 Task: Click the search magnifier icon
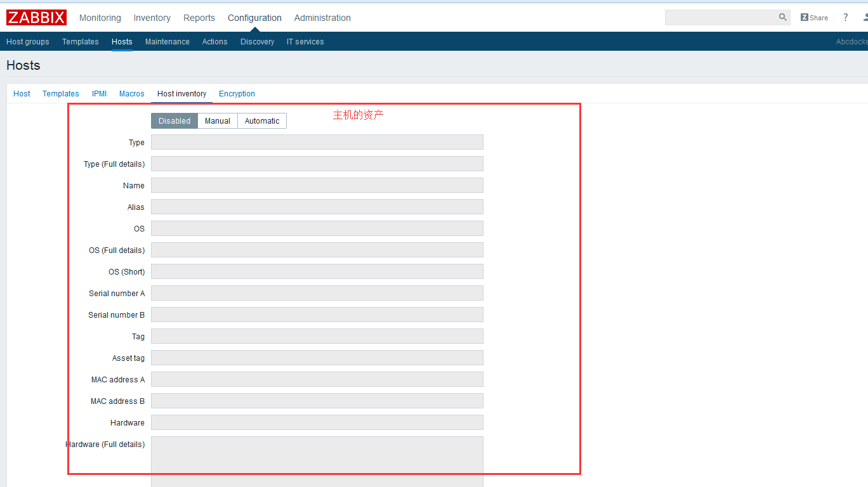[x=782, y=18]
